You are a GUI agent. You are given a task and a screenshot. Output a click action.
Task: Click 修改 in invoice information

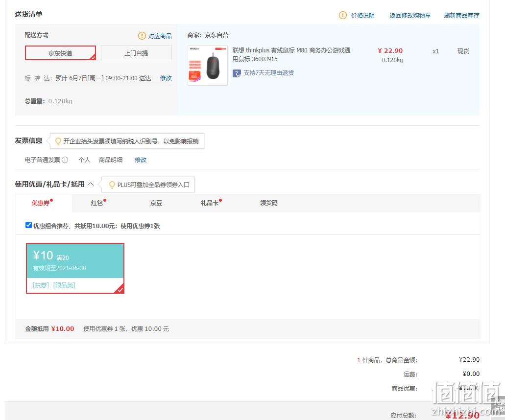[141, 160]
